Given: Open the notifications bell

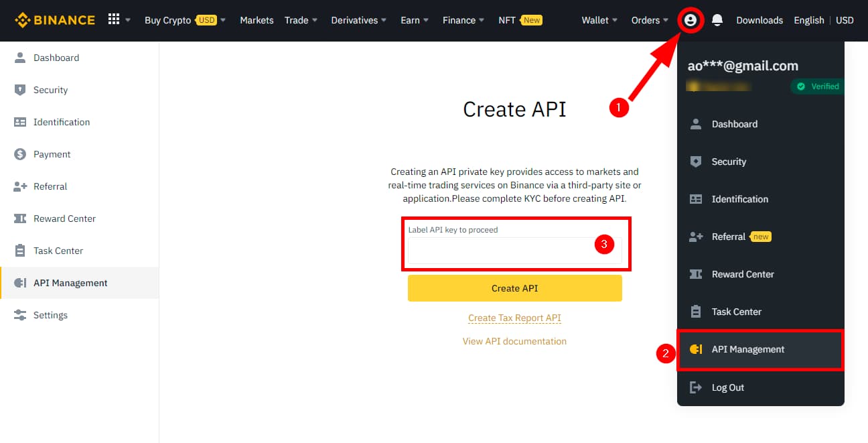Looking at the screenshot, I should click(717, 20).
